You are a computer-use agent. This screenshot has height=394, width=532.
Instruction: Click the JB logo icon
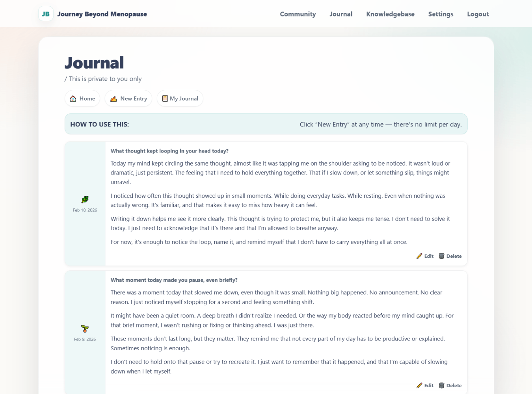(x=46, y=13)
